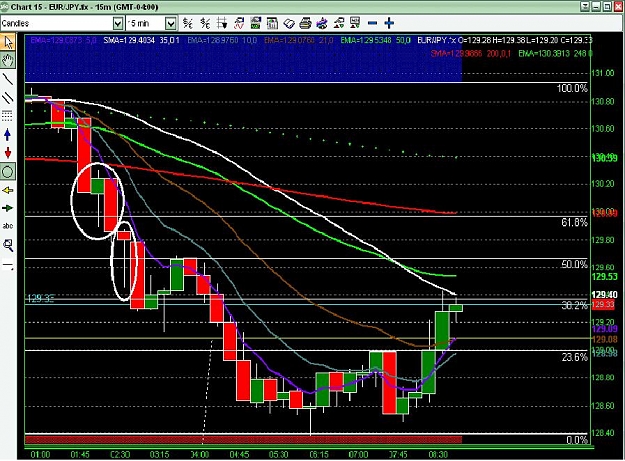Select the SMA 200 red indicator label
Viewport: 625px width, 461px height.
click(x=471, y=53)
